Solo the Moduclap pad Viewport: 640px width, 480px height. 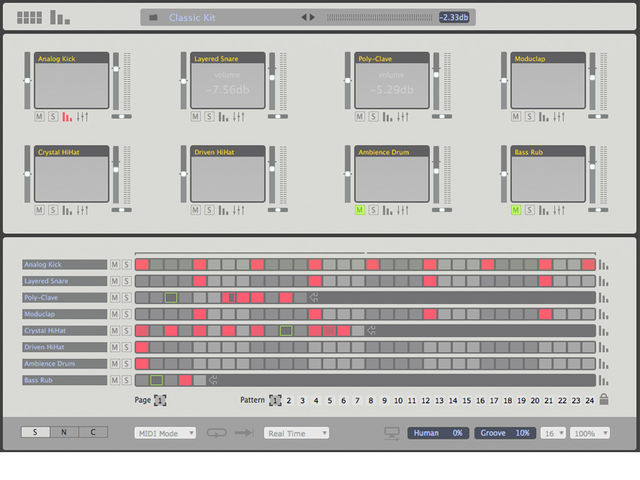[x=529, y=117]
